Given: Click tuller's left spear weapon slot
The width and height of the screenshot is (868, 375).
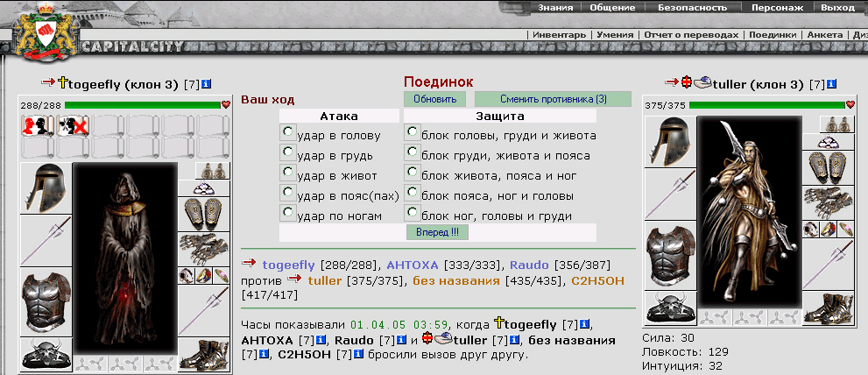Looking at the screenshot, I should (670, 195).
